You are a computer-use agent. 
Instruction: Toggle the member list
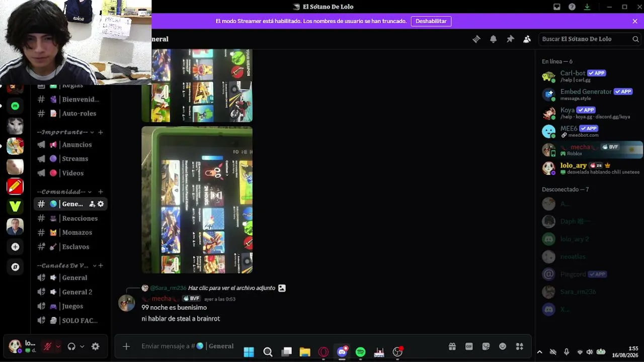coord(527,39)
